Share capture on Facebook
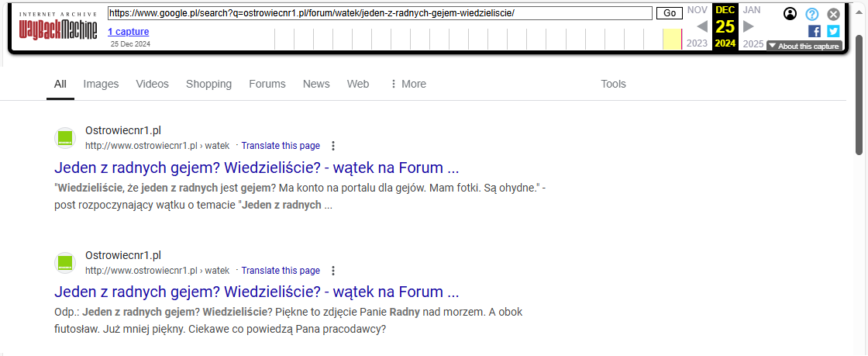This screenshot has width=868, height=356. (x=815, y=31)
